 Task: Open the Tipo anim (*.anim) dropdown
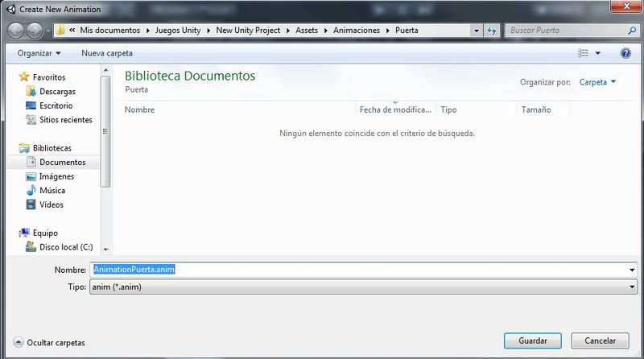(x=364, y=287)
